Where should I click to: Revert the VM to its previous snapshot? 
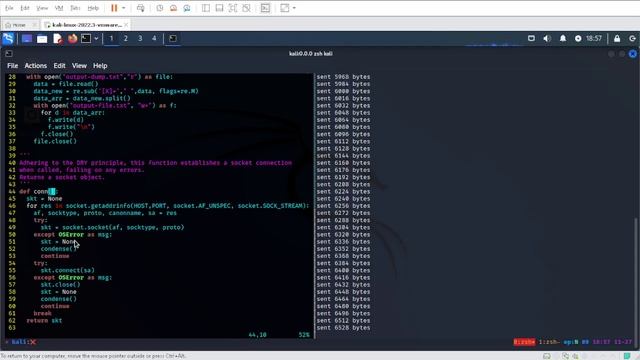click(173, 8)
